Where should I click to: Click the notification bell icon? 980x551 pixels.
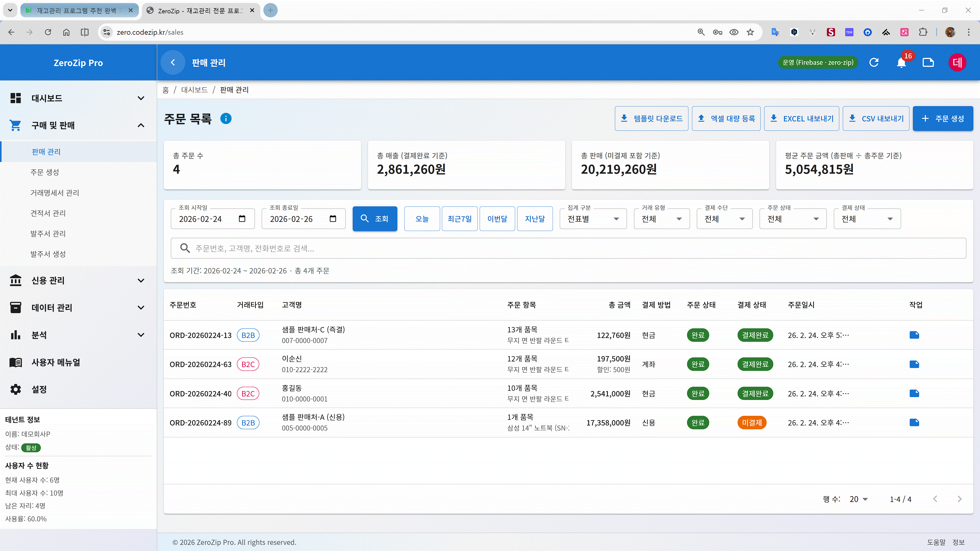coord(901,63)
